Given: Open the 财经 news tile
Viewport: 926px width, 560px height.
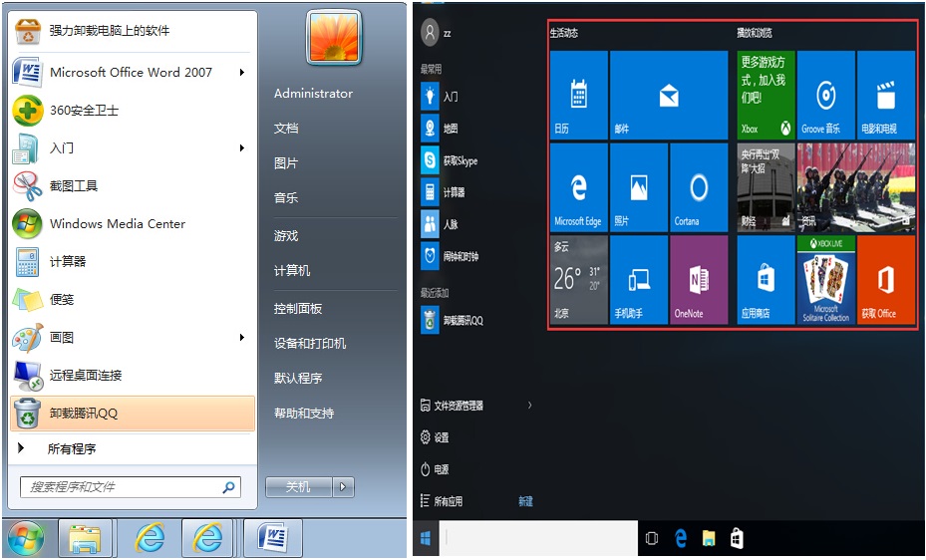Looking at the screenshot, I should click(766, 187).
